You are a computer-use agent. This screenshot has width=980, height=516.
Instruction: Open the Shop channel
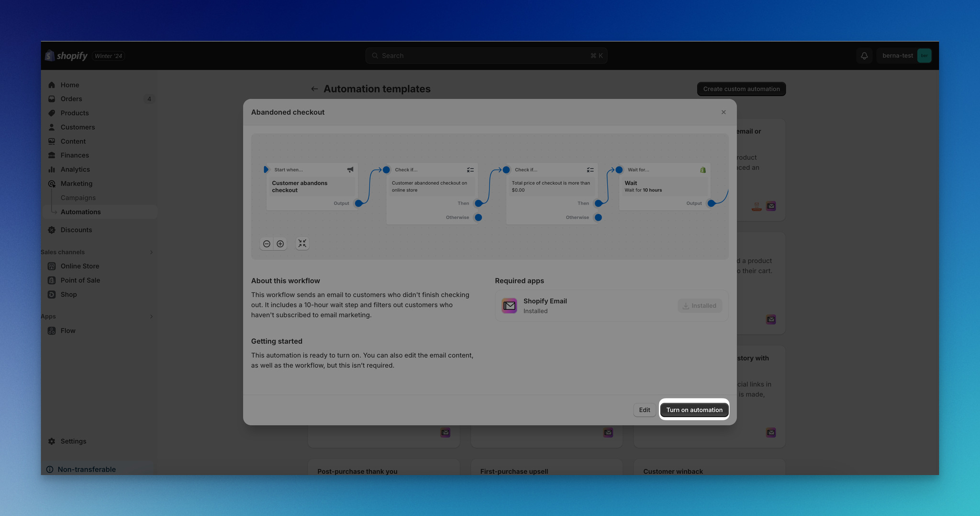[100, 294]
